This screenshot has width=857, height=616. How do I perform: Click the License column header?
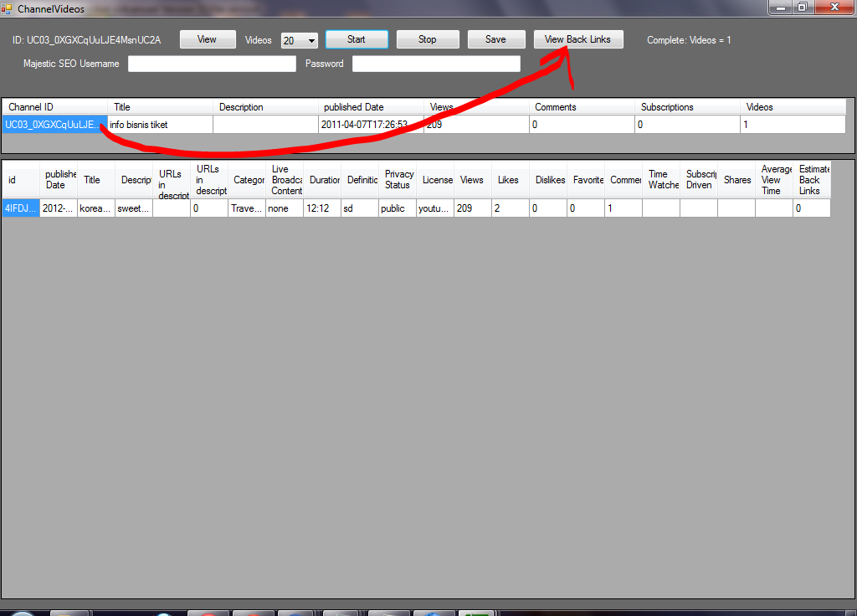[x=435, y=180]
